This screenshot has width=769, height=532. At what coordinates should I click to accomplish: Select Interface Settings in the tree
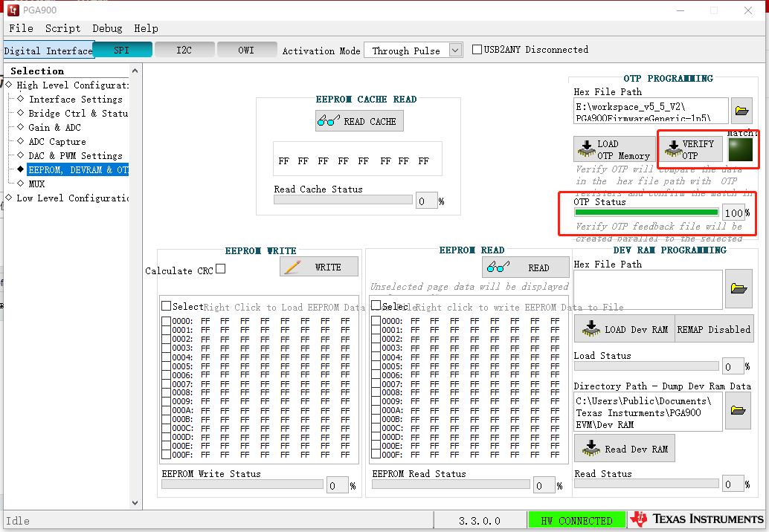tap(76, 99)
